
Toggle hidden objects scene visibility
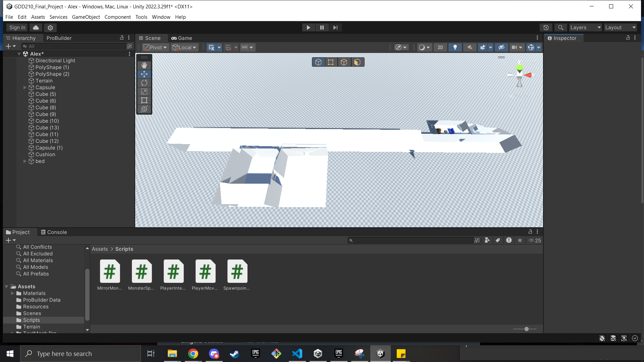pyautogui.click(x=501, y=47)
